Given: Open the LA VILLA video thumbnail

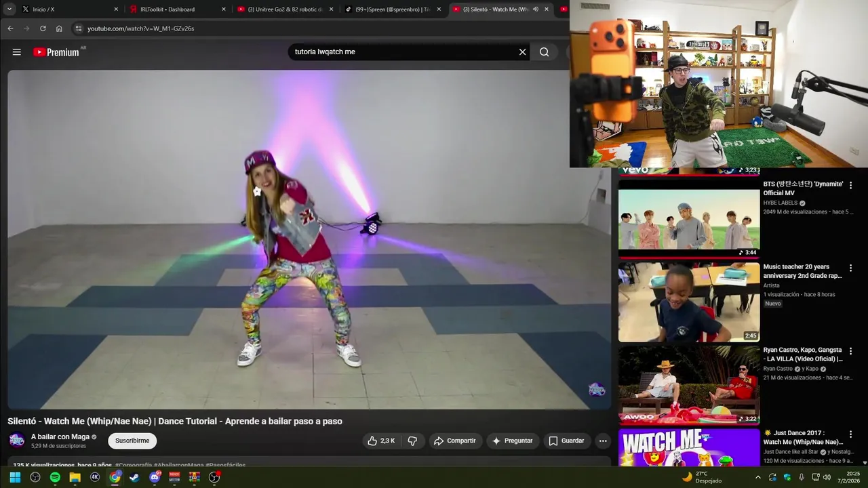Looking at the screenshot, I should pos(689,385).
